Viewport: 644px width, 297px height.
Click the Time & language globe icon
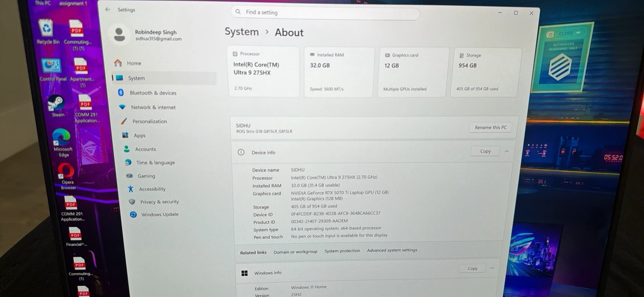128,162
